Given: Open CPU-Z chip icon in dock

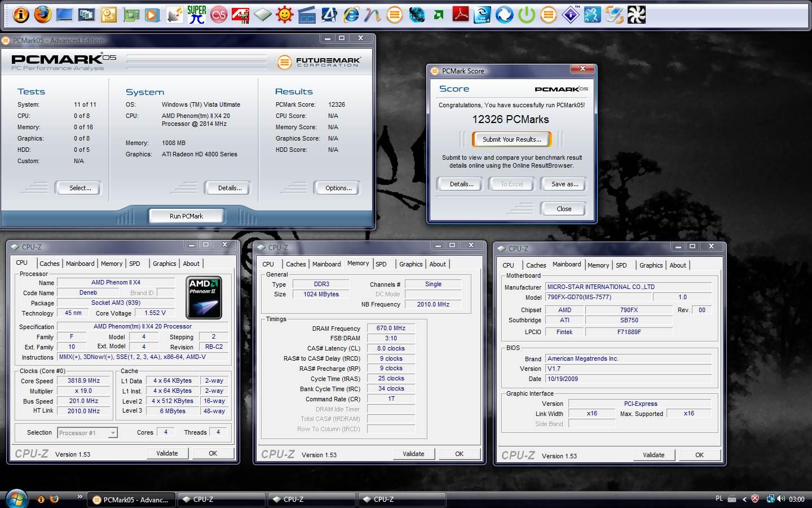Looking at the screenshot, I should coord(263,15).
